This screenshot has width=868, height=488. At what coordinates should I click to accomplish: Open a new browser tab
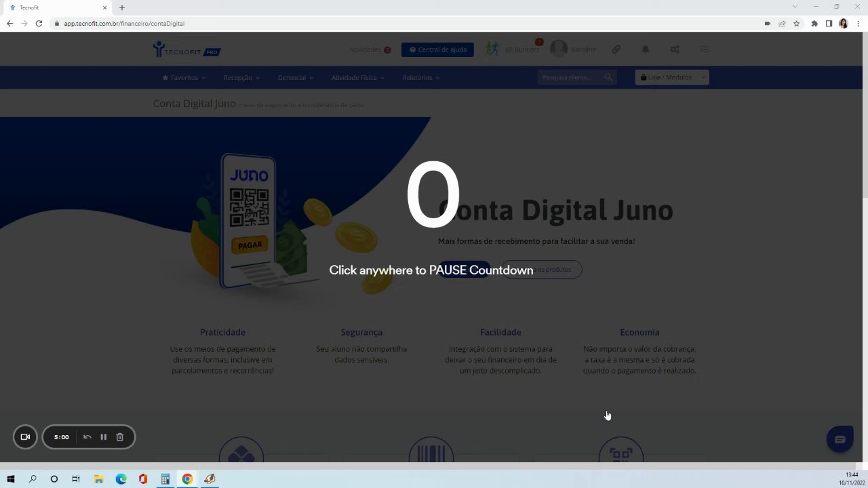(122, 7)
